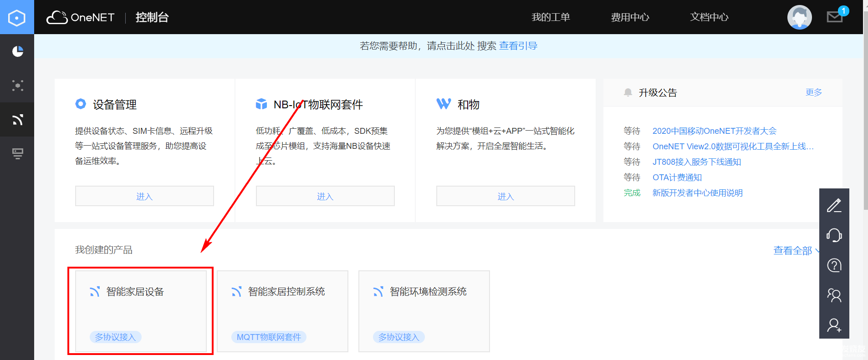Click the user avatar profile picture
The width and height of the screenshot is (868, 360).
coord(799,17)
